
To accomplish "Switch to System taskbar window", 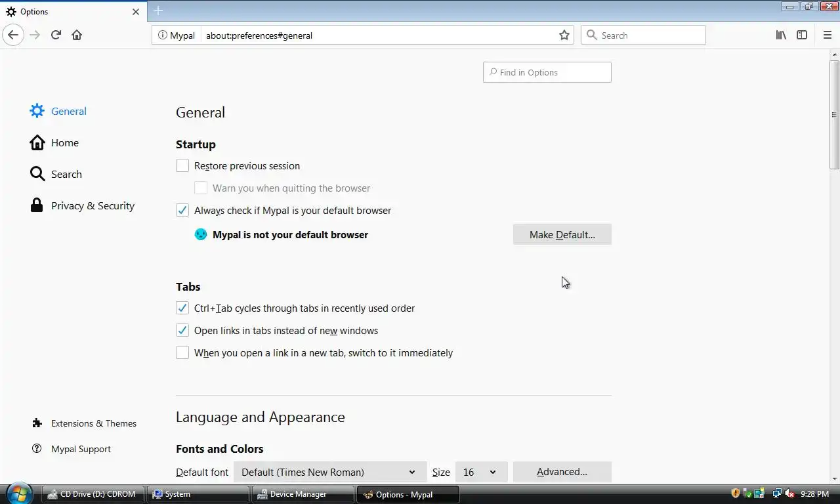I will point(198,494).
